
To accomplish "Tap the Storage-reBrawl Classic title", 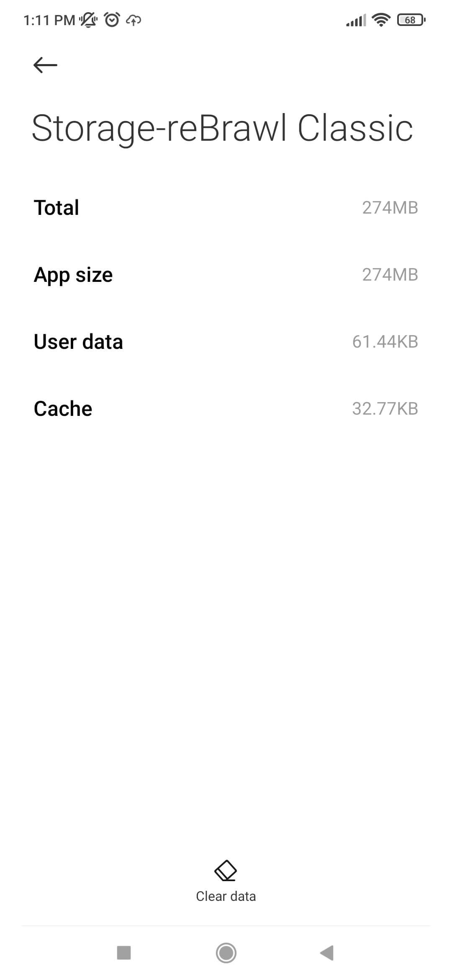I will (222, 128).
